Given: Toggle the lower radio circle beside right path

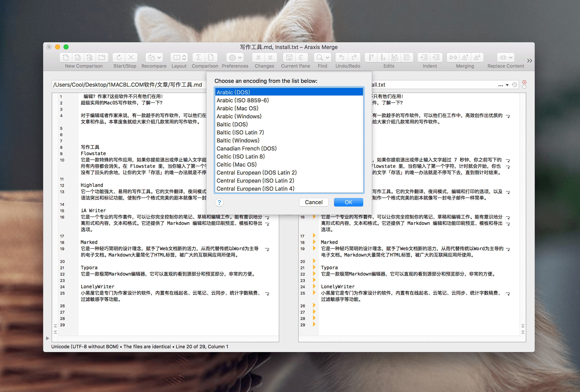Looking at the screenshot, I should click(524, 87).
